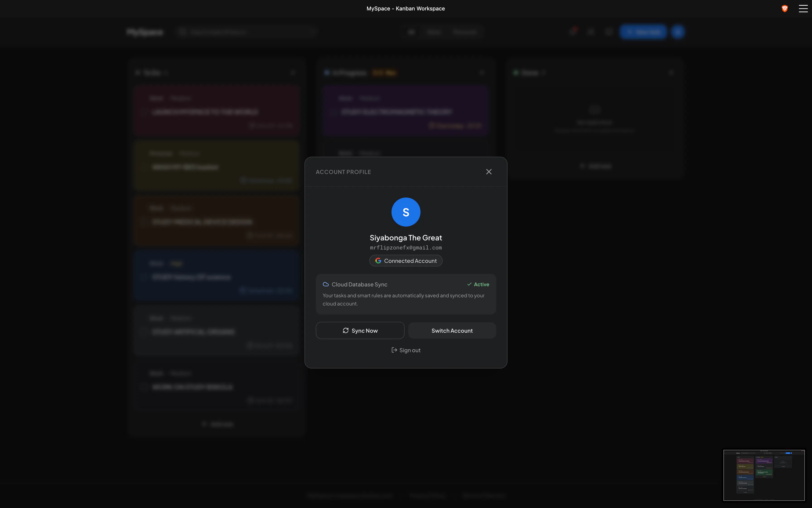
Task: Click the Switch Account button
Action: coord(452,331)
